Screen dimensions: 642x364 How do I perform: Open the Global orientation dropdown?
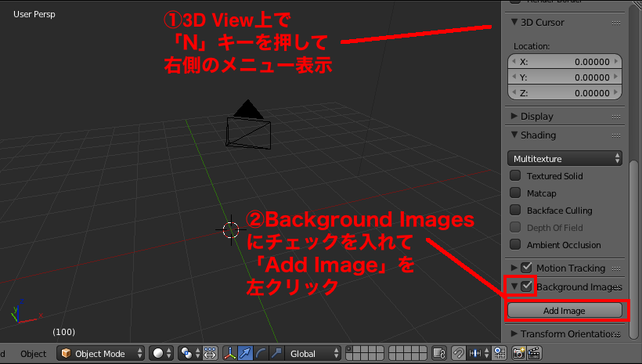click(x=313, y=353)
